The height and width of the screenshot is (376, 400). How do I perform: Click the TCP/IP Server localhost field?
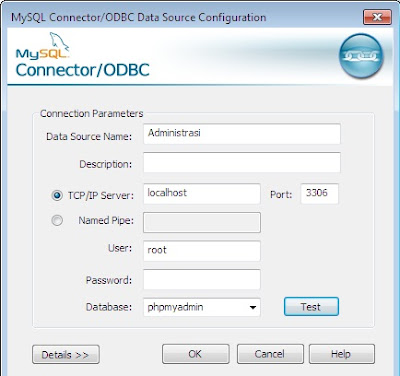[x=202, y=194]
